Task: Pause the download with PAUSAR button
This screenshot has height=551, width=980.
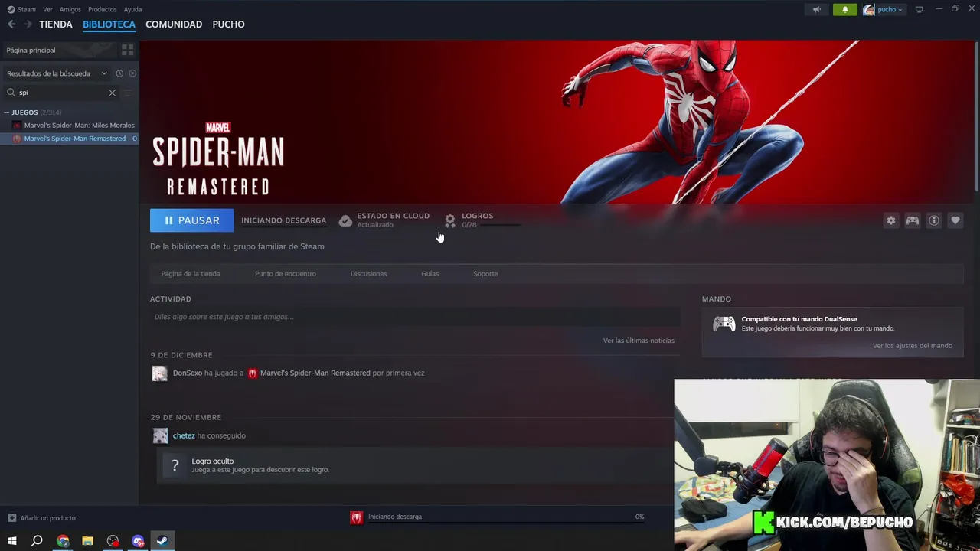Action: tap(191, 220)
